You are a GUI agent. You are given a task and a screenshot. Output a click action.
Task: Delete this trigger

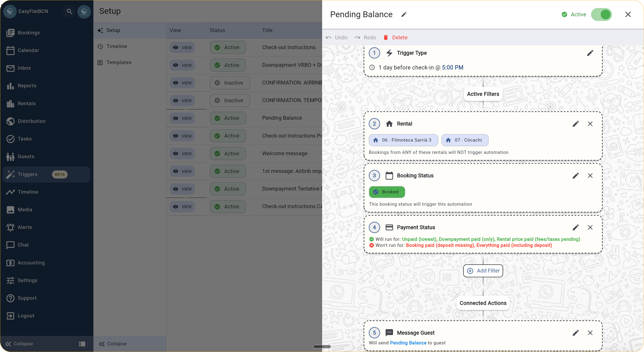pos(395,38)
